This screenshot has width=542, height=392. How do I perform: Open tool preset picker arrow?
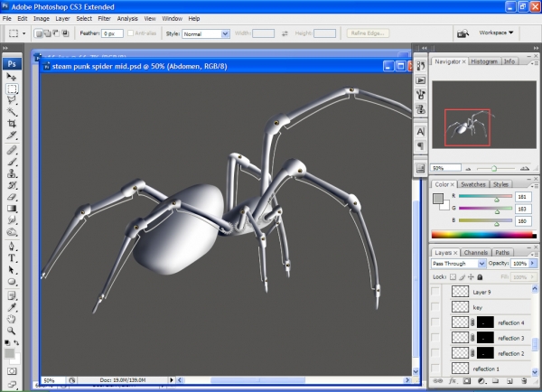(23, 33)
